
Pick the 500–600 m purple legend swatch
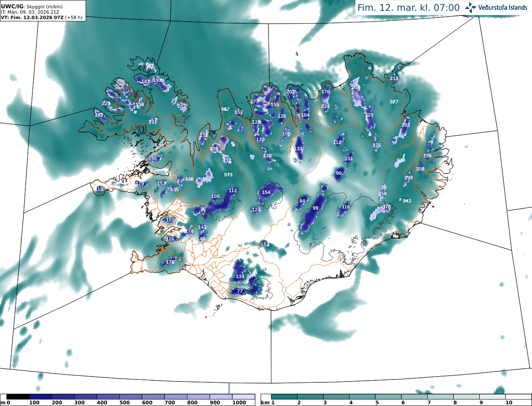coord(131,397)
